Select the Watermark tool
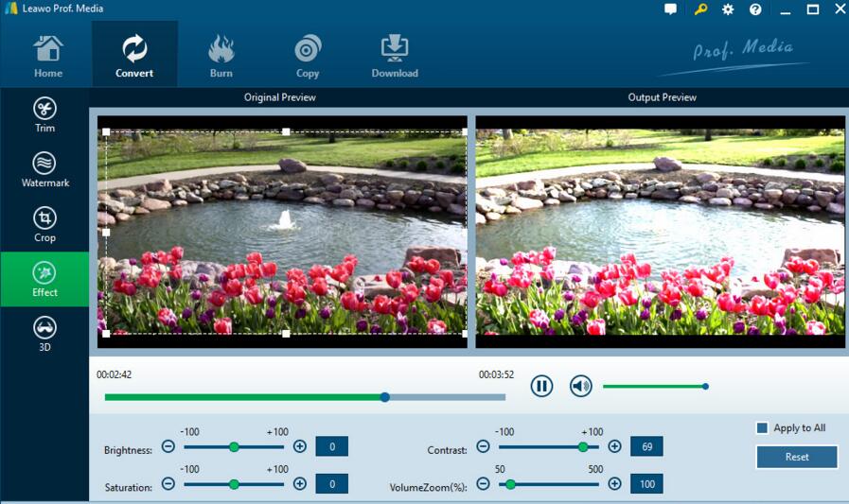This screenshot has width=849, height=504. tap(44, 169)
